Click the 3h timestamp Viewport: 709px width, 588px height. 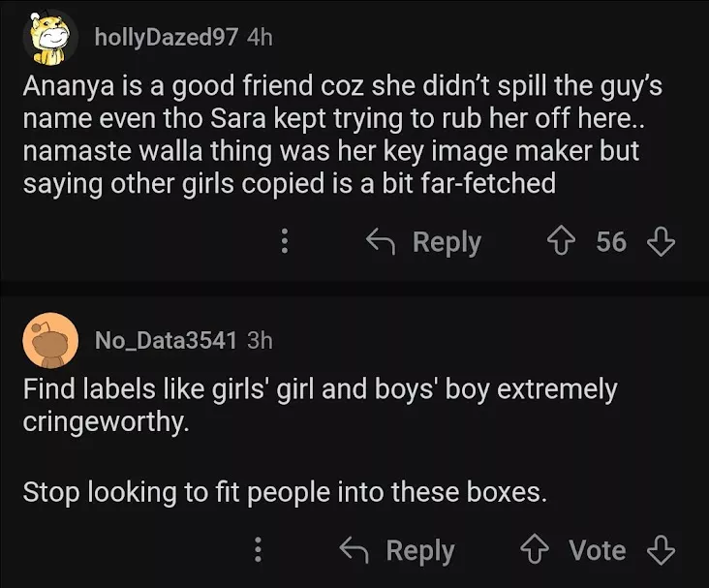tap(261, 339)
